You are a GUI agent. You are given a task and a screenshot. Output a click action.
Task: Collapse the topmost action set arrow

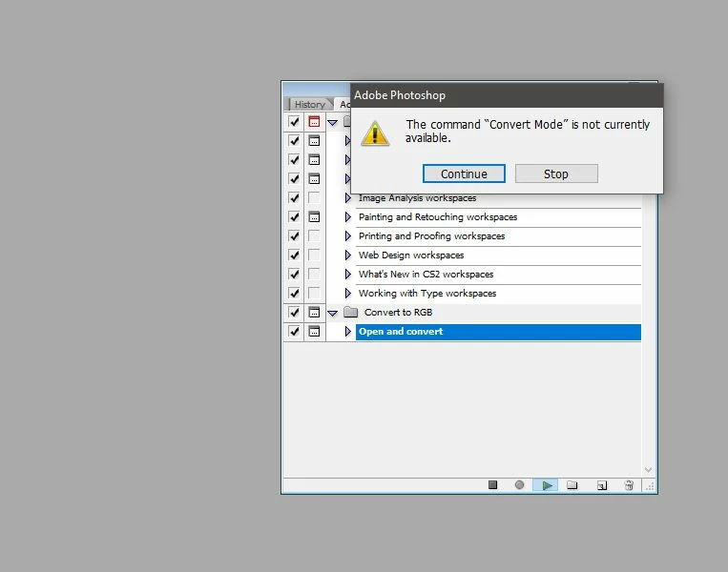(x=332, y=122)
